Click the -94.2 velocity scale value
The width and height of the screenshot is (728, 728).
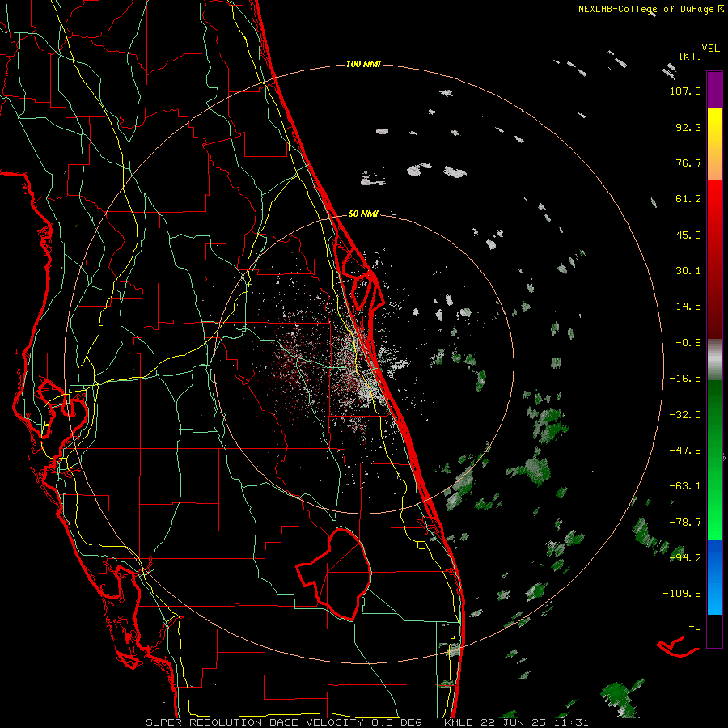(685, 558)
